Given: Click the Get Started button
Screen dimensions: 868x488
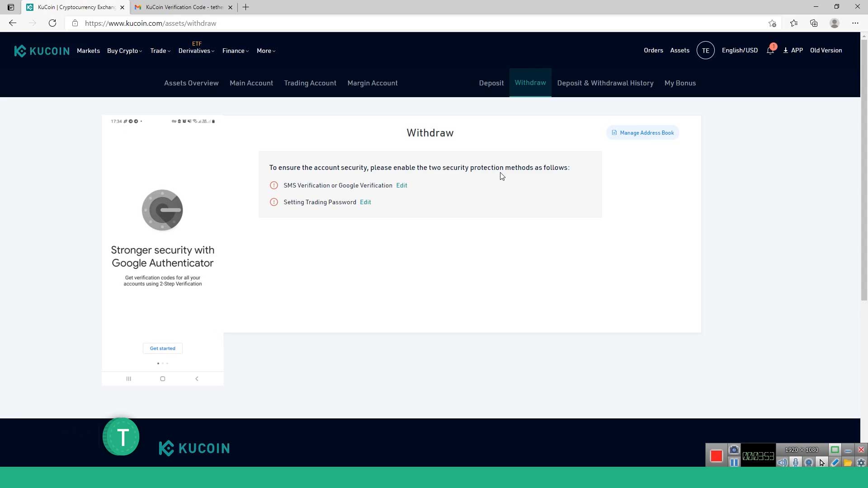Looking at the screenshot, I should pyautogui.click(x=163, y=347).
